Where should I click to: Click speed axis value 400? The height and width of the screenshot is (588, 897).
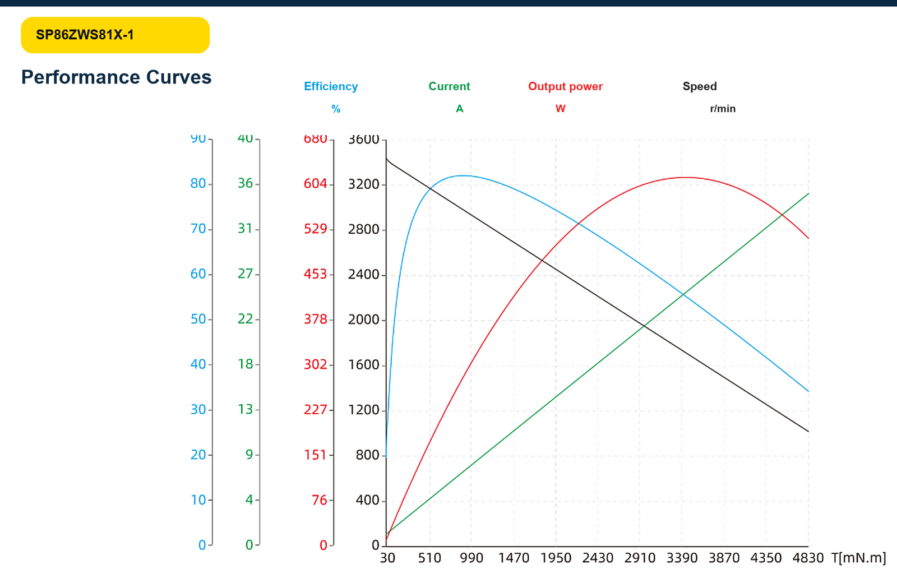pos(368,500)
